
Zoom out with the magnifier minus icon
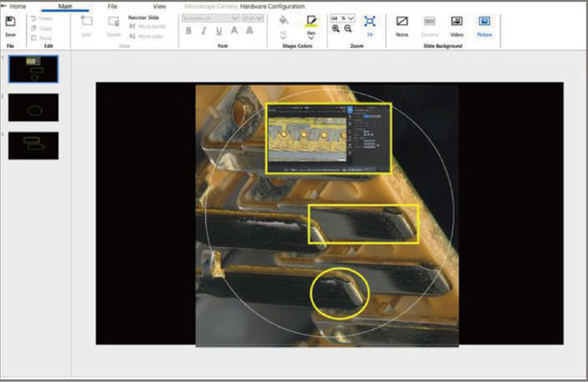348,29
